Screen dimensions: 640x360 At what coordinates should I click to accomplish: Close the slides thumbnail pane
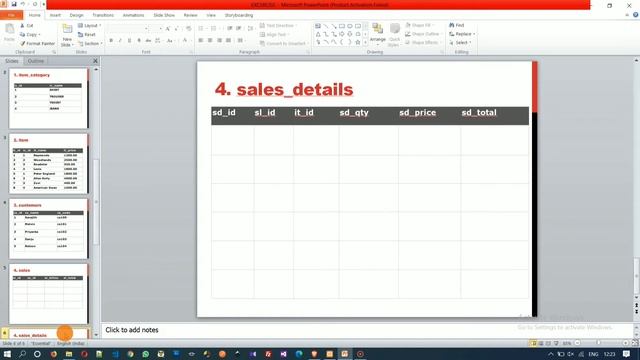(96, 61)
